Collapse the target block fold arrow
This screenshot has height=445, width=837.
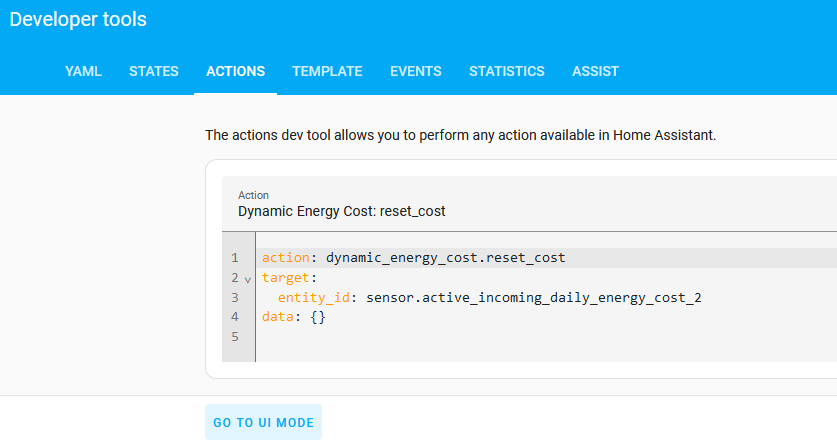point(248,279)
